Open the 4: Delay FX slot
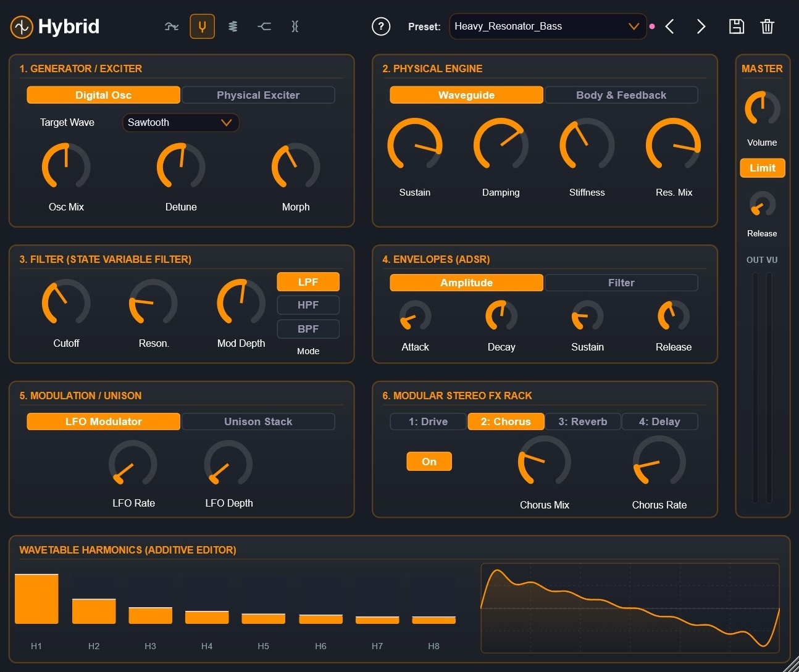The image size is (799, 672). (659, 421)
